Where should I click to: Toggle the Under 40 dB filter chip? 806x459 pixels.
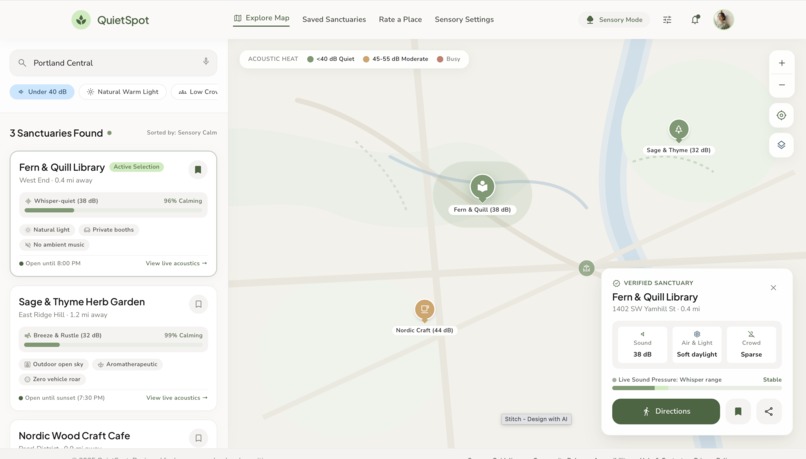[42, 91]
